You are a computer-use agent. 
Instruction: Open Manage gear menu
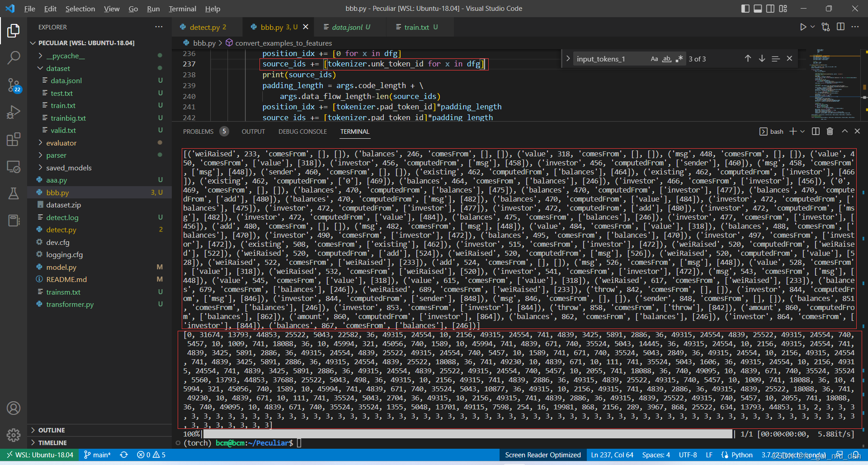pos(14,435)
